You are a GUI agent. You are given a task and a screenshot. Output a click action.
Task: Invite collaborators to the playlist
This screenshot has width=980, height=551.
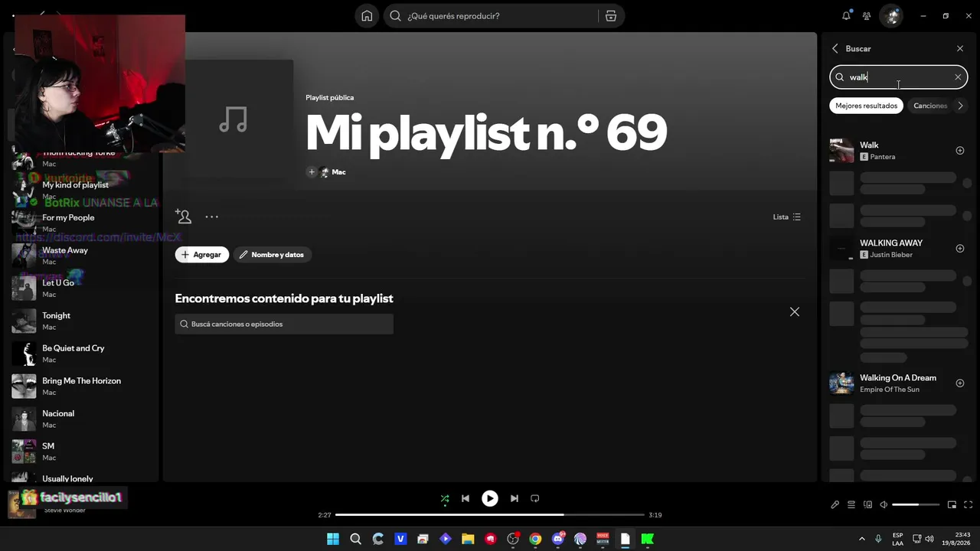point(183,217)
